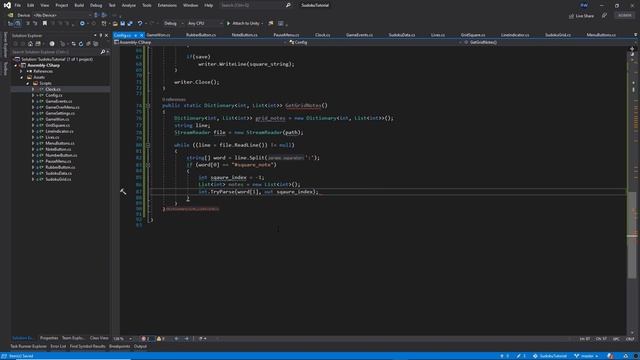Switch to the GridSquare.cs editor tab
Screen dimensions: 640x360
pos(473,35)
